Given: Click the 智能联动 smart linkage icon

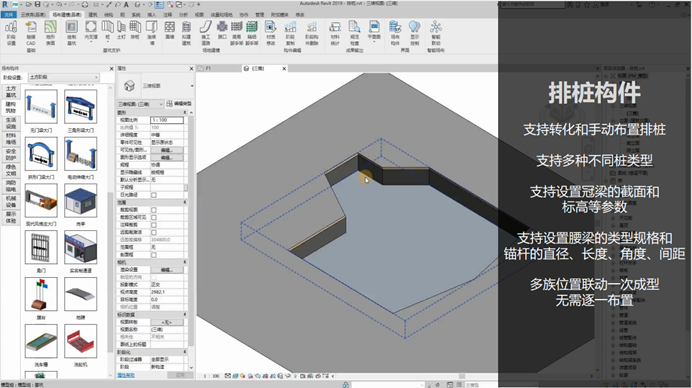Looking at the screenshot, I should (x=436, y=33).
